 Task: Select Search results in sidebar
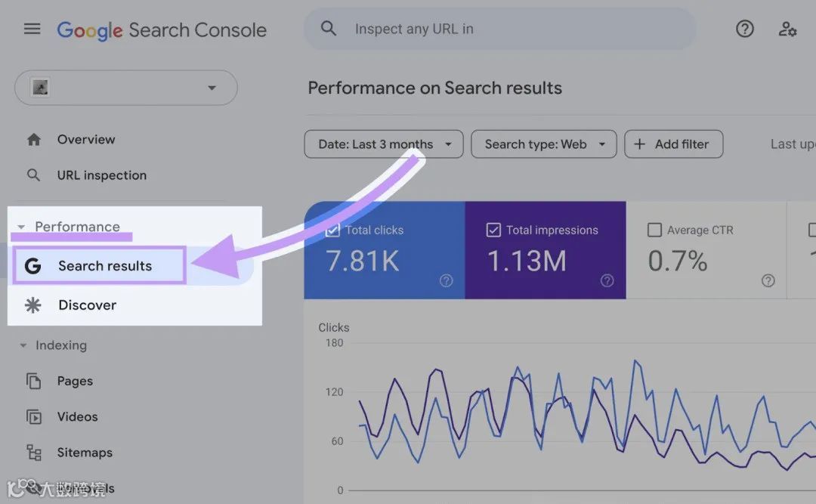[104, 266]
